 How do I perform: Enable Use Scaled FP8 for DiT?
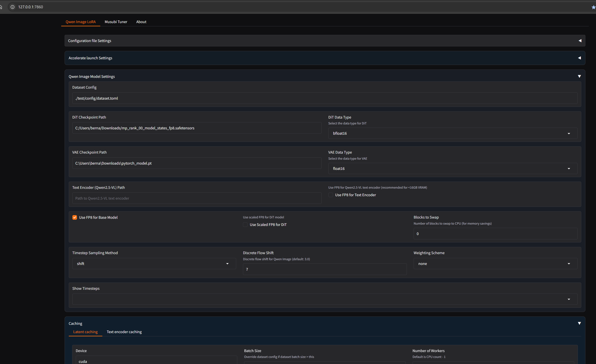click(x=245, y=225)
